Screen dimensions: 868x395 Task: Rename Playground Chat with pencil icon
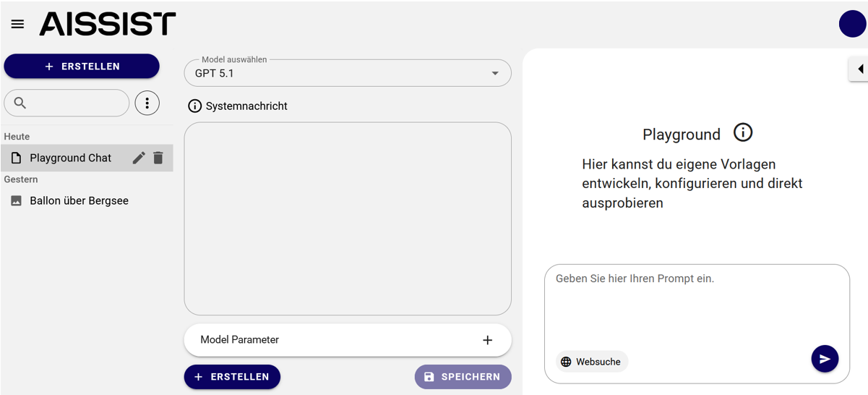coord(139,158)
